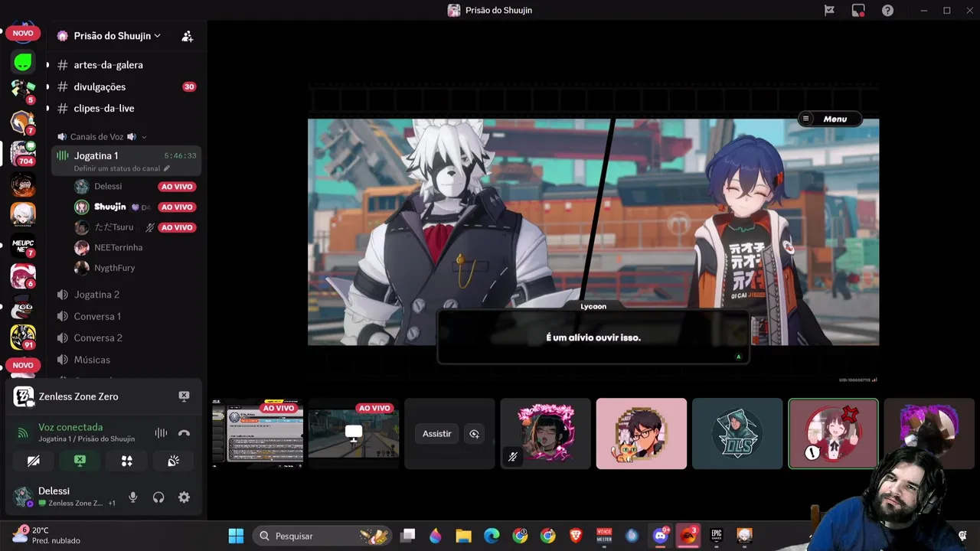Stop screen sharing via Zenless Zone Zero row icon

pyautogui.click(x=184, y=396)
